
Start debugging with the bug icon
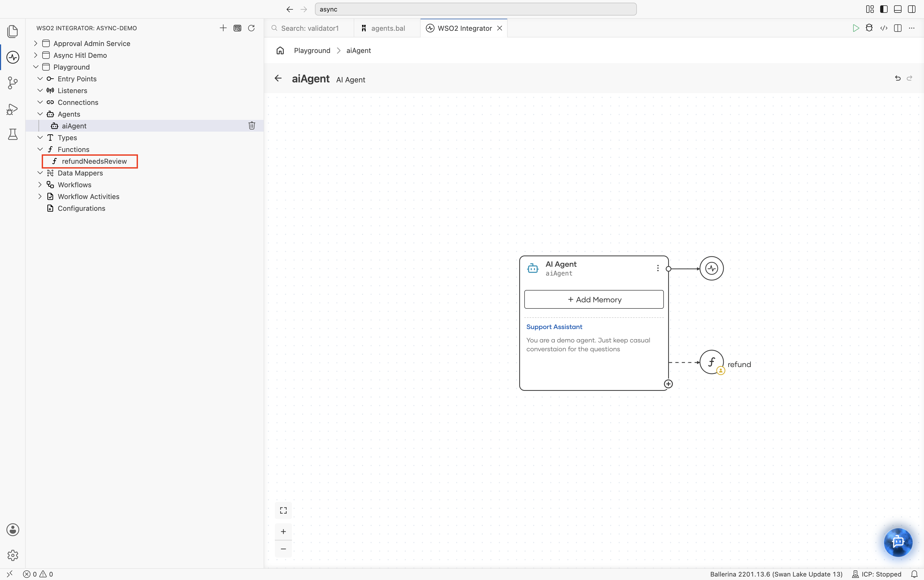point(869,28)
